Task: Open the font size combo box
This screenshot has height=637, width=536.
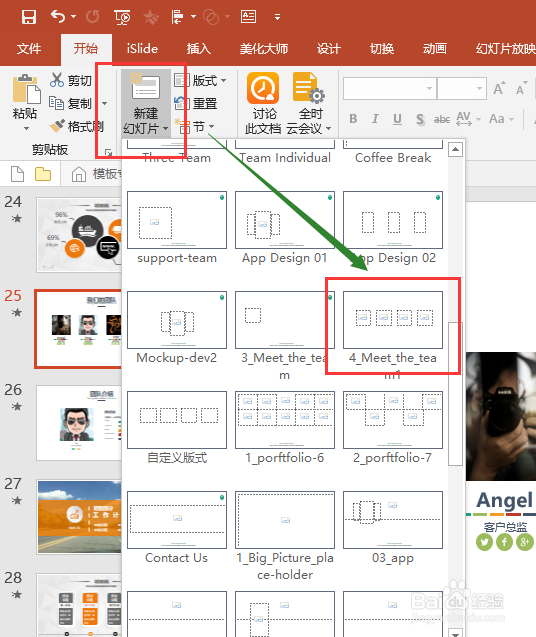Action: [x=462, y=88]
